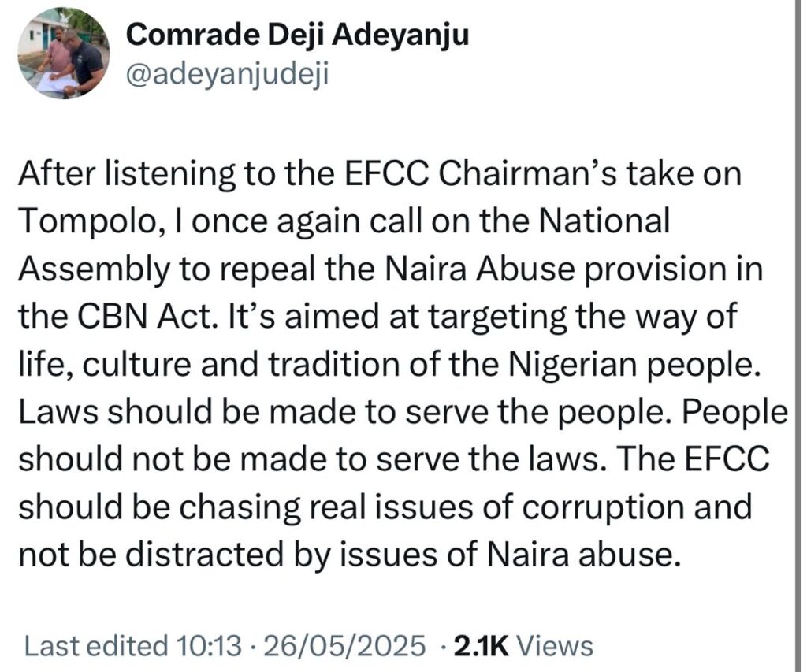Click the final words Naira abuse
The height and width of the screenshot is (672, 807).
pyautogui.click(x=579, y=555)
